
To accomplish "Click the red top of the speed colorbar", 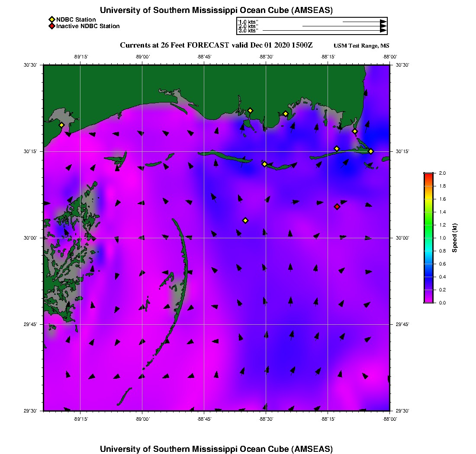I will (x=428, y=175).
